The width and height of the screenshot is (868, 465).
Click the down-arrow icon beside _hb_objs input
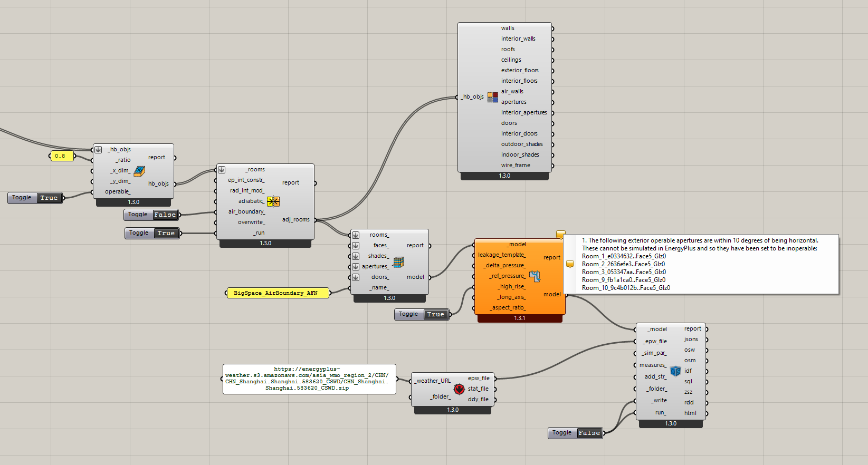tap(98, 150)
